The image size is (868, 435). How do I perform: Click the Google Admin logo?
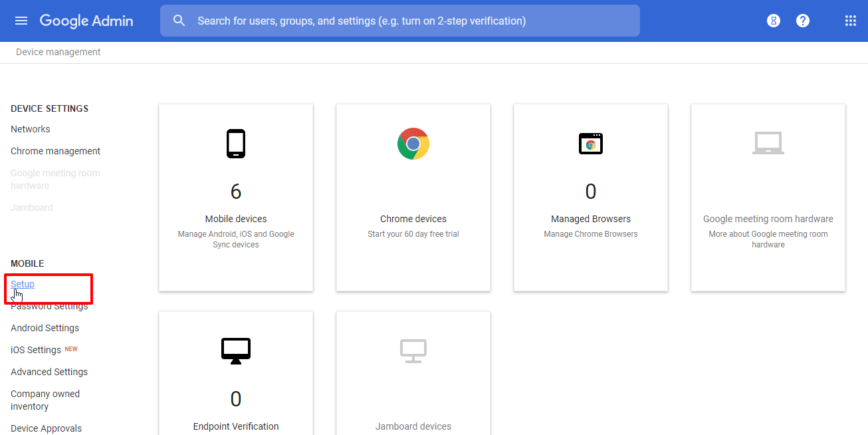(x=86, y=21)
